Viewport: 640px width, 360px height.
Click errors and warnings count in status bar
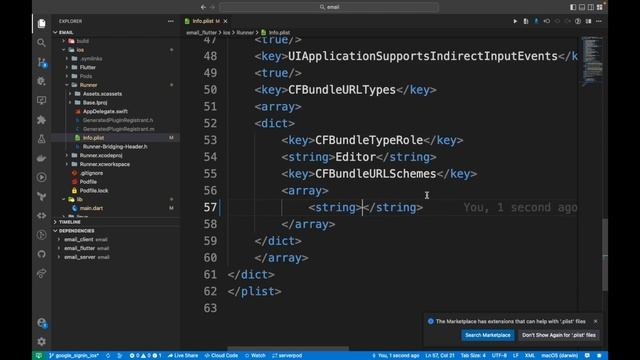[146, 356]
